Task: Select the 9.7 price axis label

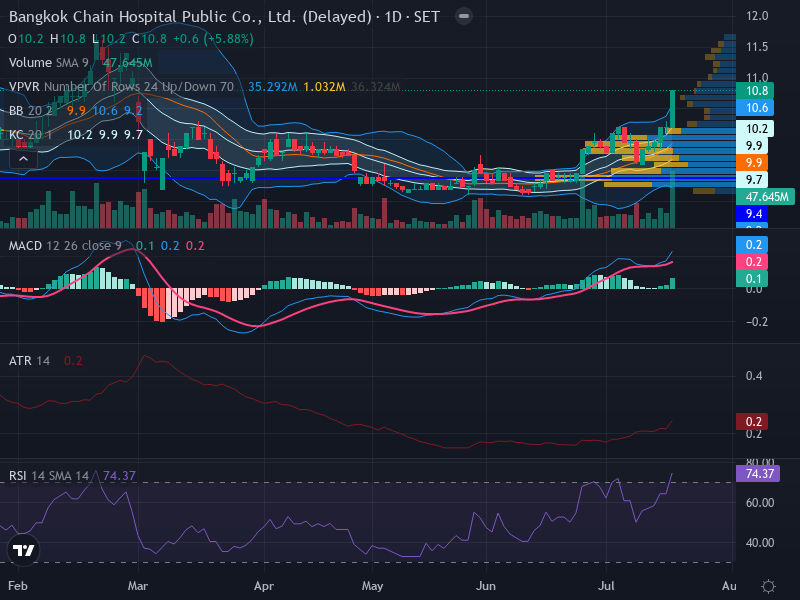Action: point(752,180)
